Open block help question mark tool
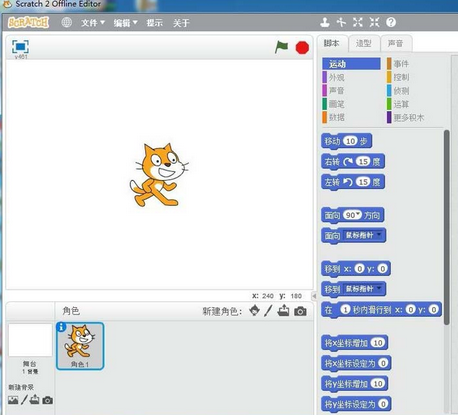Viewport: 458px width, 415px height. [x=391, y=23]
